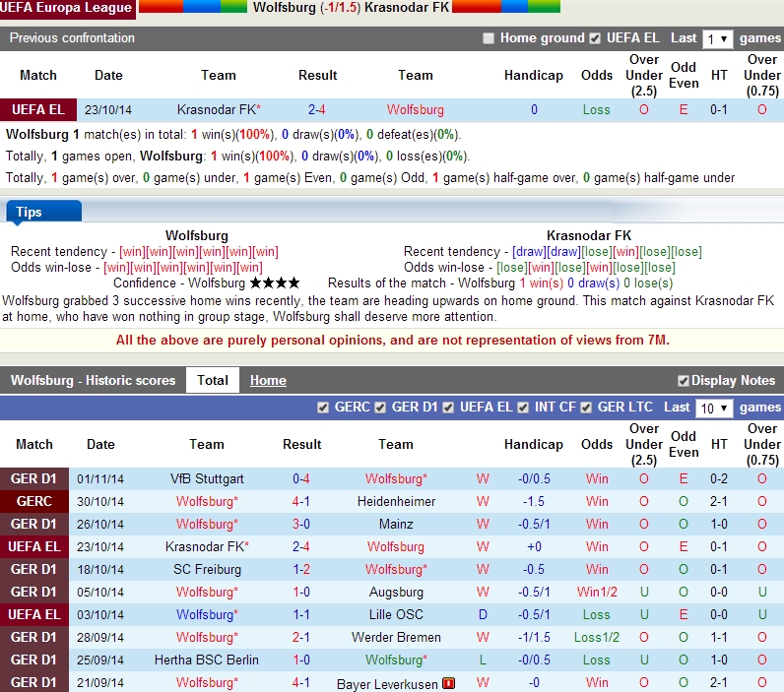Viewport: 784px width, 692px height.
Task: Open the 2-1 result versus Werder Bremen
Action: click(301, 638)
